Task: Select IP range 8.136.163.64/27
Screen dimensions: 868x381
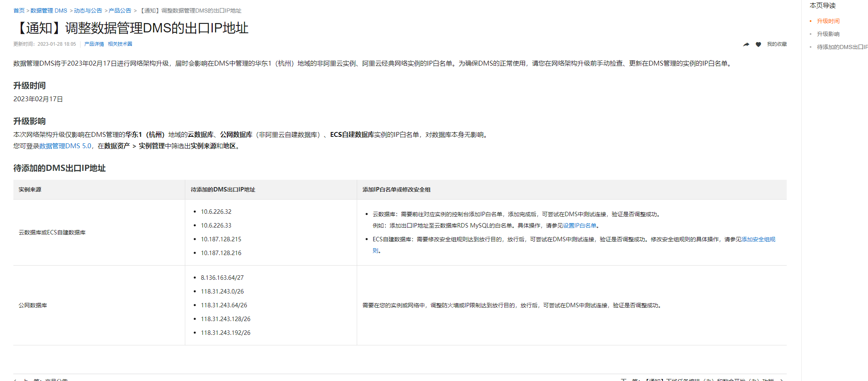Action: click(222, 278)
